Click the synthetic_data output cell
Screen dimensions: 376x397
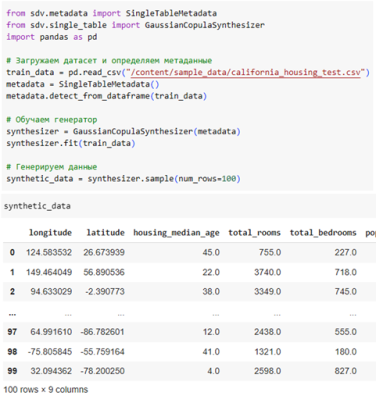click(37, 206)
